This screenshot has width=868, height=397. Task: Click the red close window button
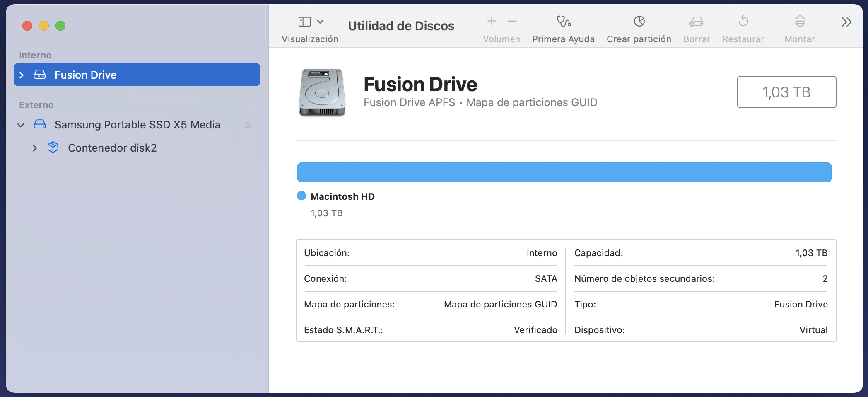27,26
